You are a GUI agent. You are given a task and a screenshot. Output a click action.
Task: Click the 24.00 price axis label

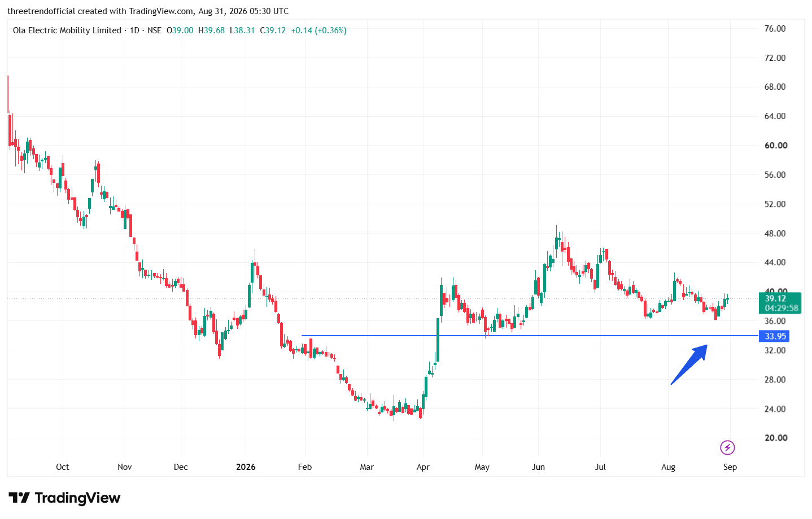pos(775,409)
